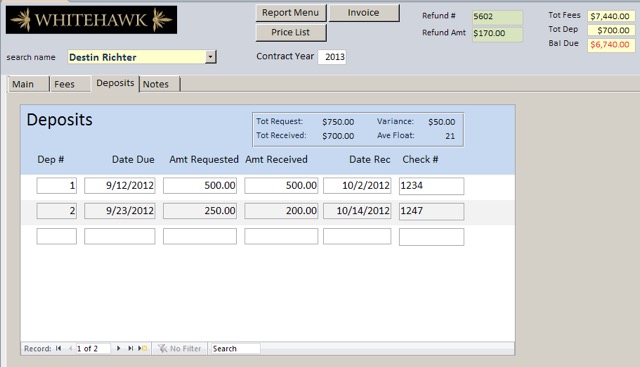640x367 pixels.
Task: Create new blank record icon
Action: 142,348
